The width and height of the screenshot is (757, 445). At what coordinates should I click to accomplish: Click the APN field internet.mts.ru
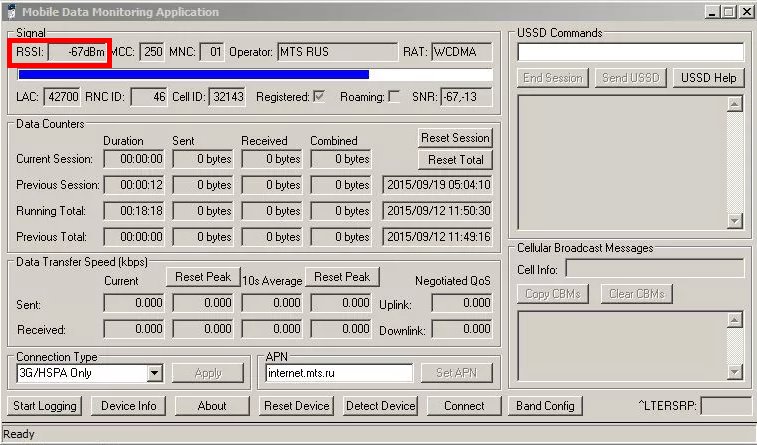[x=339, y=373]
